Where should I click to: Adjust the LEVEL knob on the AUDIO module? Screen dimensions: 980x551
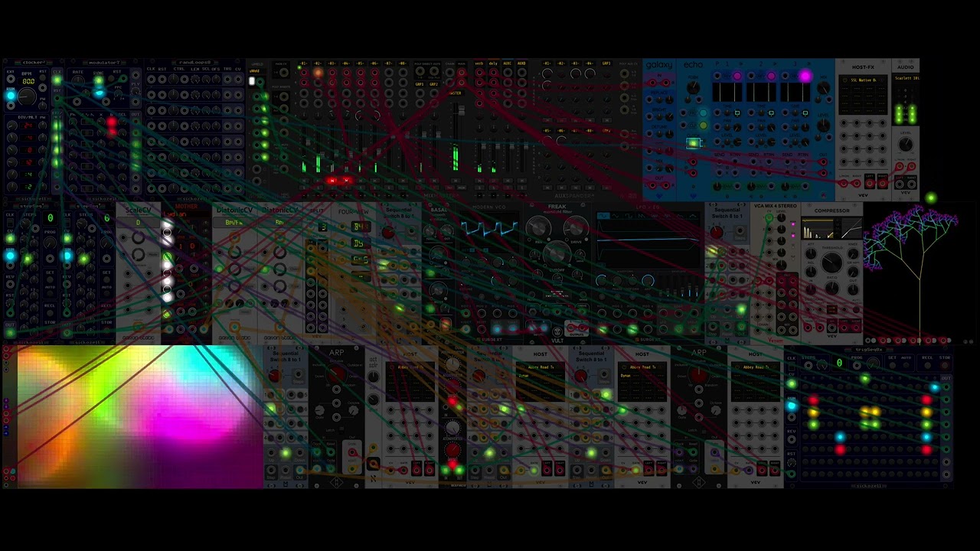(906, 143)
